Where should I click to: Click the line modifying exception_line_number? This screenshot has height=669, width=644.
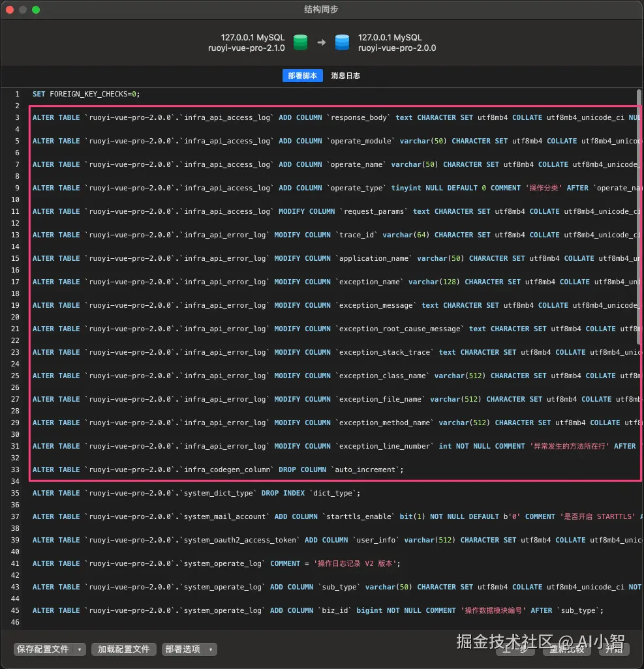pos(336,446)
